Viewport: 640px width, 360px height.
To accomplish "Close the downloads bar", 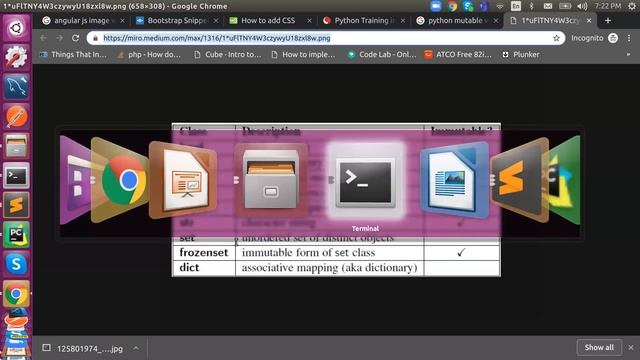I will coord(631,347).
